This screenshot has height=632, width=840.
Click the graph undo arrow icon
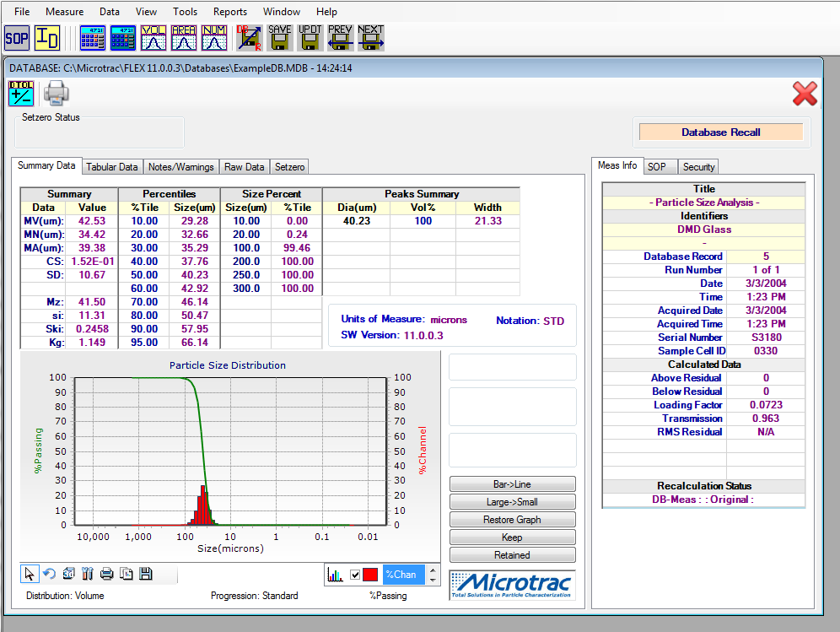pyautogui.click(x=49, y=574)
